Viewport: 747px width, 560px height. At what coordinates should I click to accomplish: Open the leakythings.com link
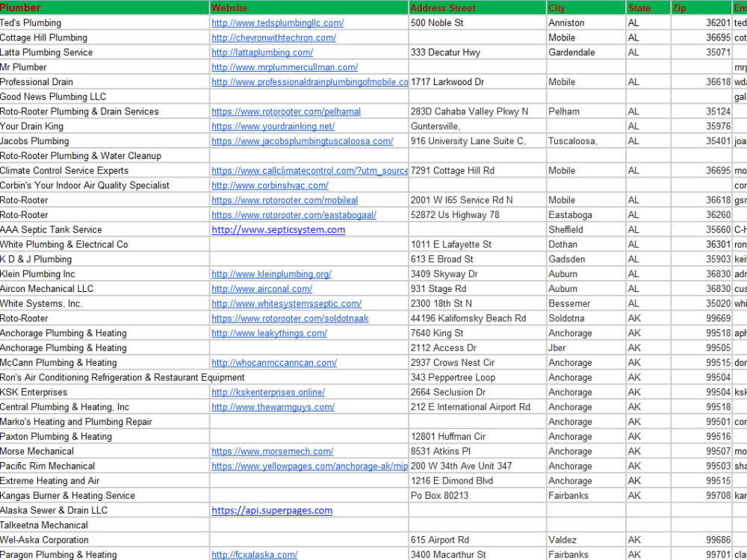(269, 333)
